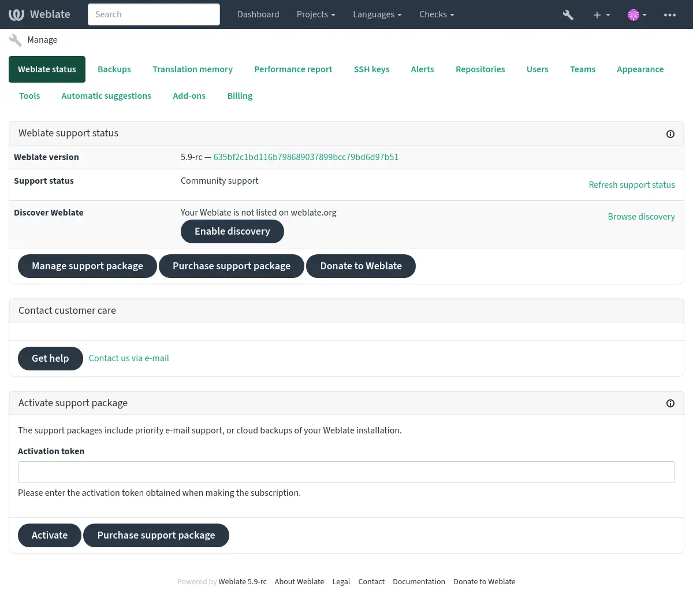Switch to the Tools tab
This screenshot has width=693, height=616.
[29, 96]
